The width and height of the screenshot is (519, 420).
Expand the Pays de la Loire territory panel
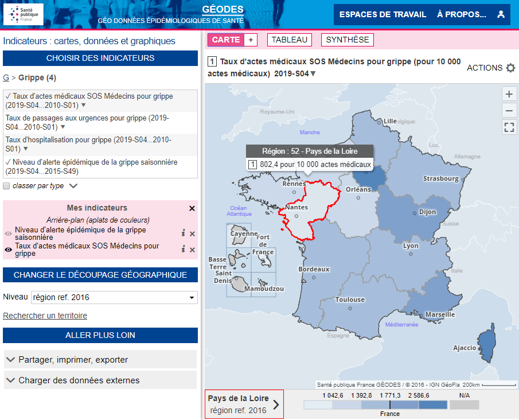coord(244,404)
